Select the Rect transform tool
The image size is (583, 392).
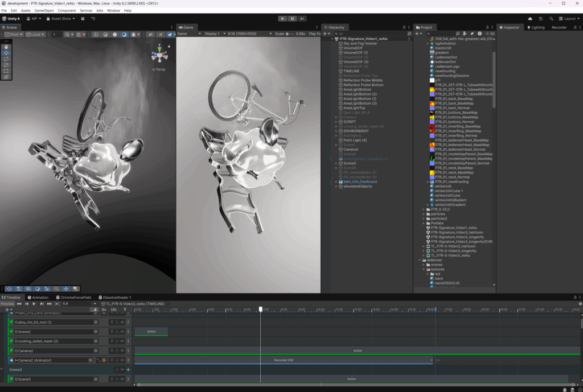(x=6, y=71)
